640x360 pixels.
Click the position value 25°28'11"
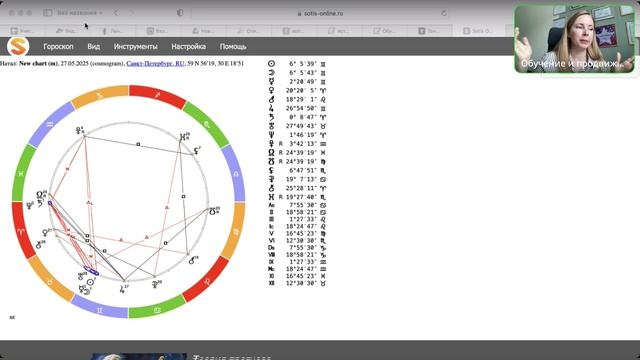(x=301, y=188)
